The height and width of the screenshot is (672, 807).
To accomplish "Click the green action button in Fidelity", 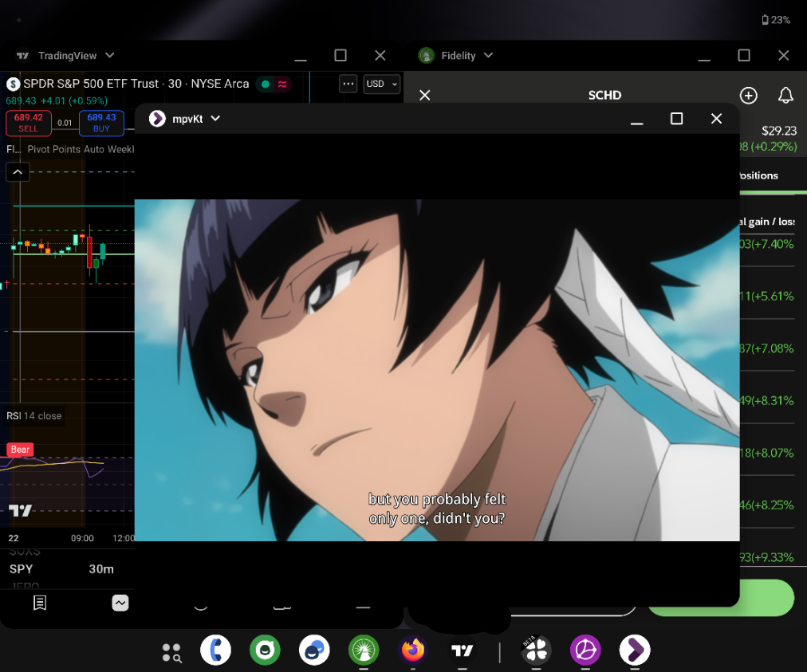I will pos(767,598).
